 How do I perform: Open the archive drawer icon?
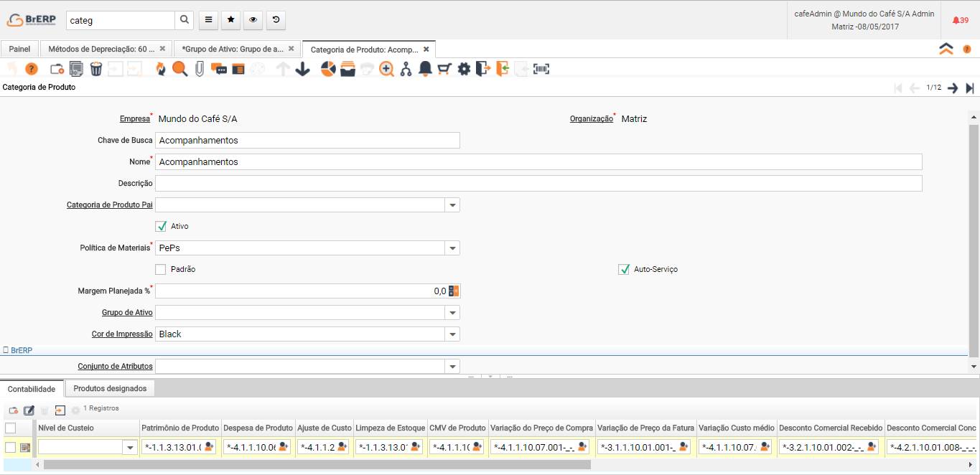click(347, 69)
